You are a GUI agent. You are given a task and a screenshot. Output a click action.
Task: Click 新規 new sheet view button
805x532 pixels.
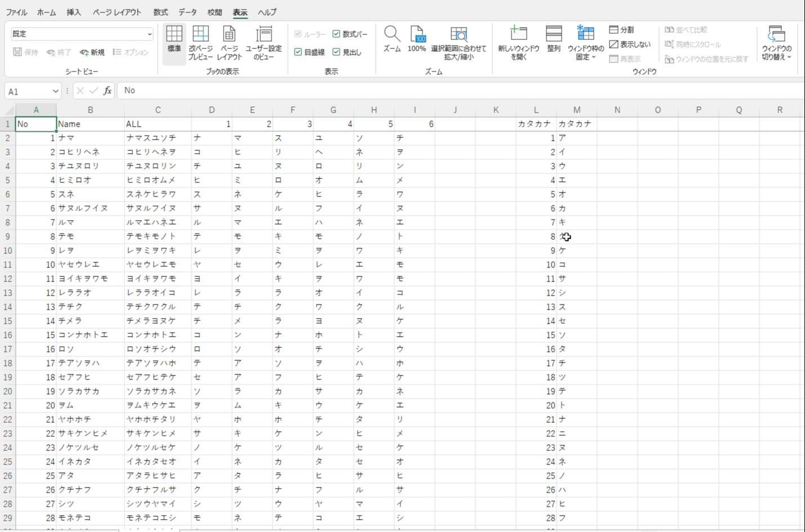pyautogui.click(x=92, y=52)
